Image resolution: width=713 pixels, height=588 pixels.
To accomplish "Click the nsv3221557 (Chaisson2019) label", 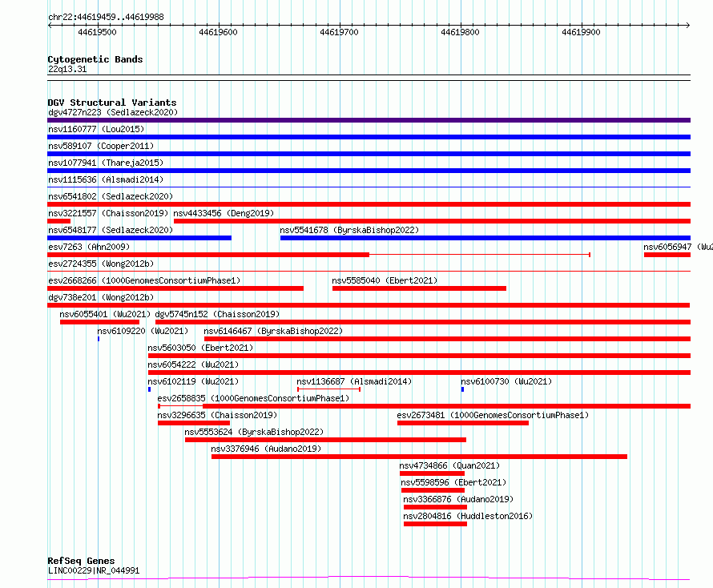I will (x=108, y=213).
